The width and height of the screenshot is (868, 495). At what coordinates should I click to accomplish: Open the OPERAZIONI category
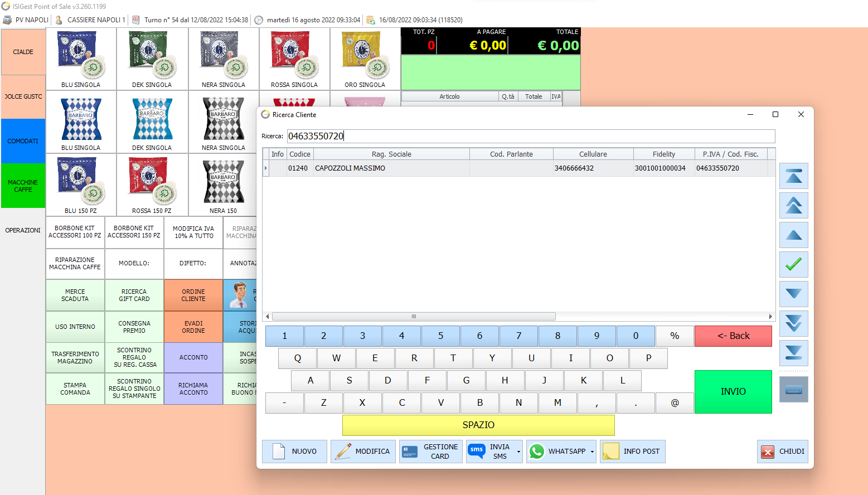coord(23,230)
